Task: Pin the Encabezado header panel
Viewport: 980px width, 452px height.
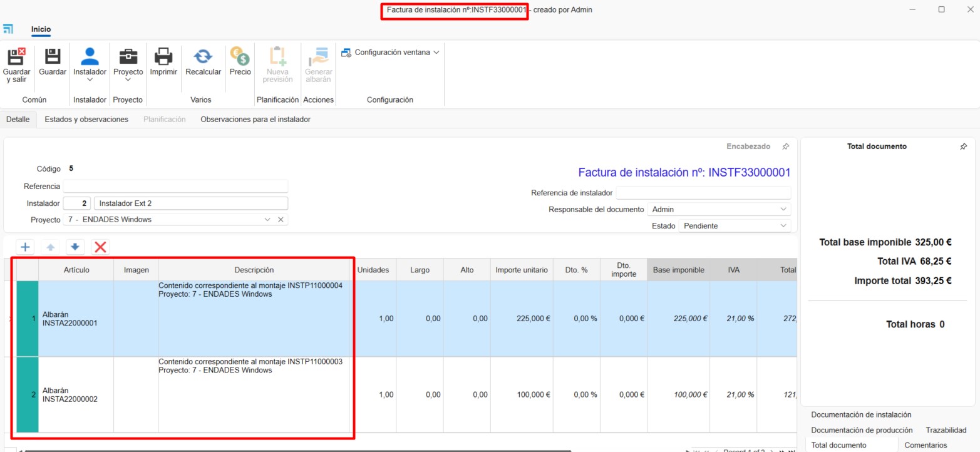Action: click(785, 146)
